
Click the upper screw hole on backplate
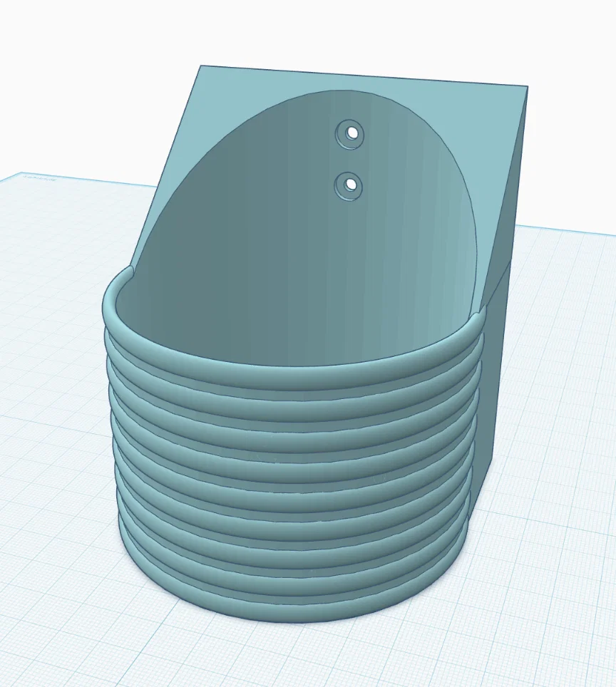(350, 133)
